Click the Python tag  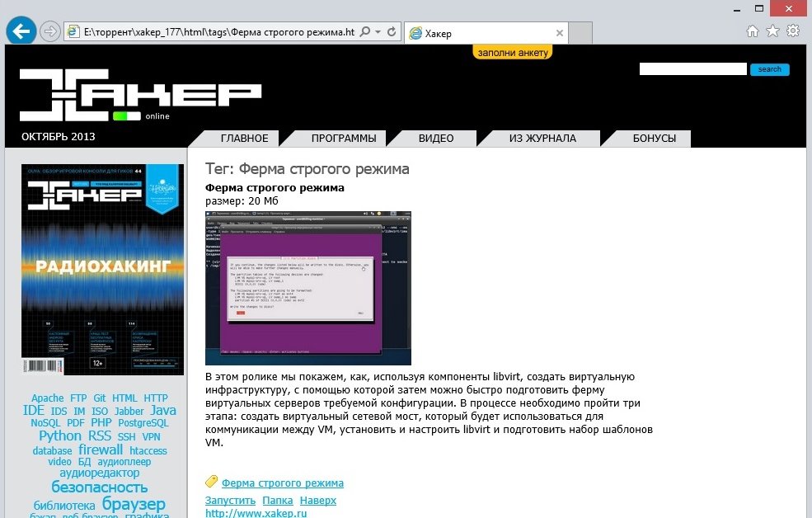click(60, 436)
